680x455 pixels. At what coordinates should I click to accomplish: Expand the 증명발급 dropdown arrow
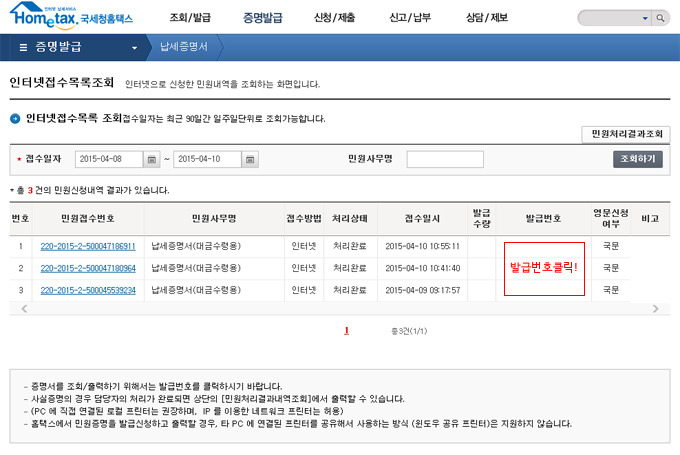[134, 48]
